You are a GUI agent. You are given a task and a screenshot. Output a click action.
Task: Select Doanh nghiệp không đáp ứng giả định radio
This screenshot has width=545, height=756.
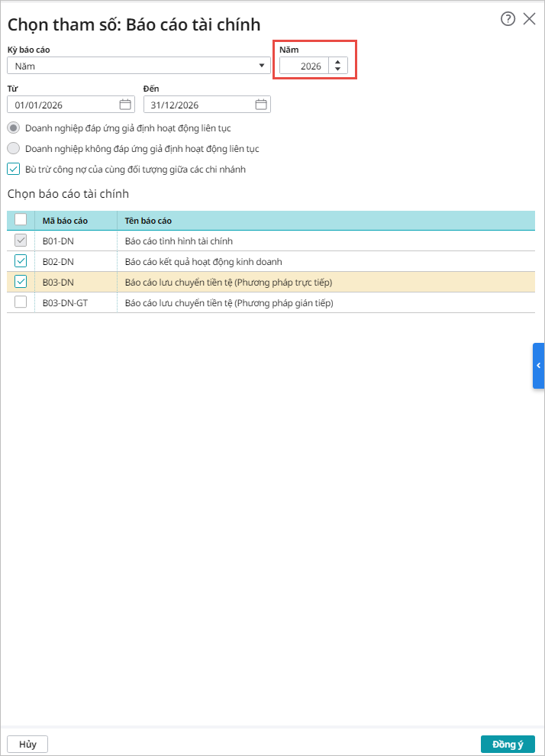click(14, 148)
